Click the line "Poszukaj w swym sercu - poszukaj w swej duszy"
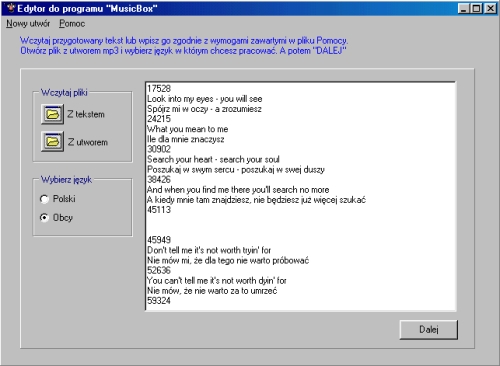 click(x=236, y=170)
